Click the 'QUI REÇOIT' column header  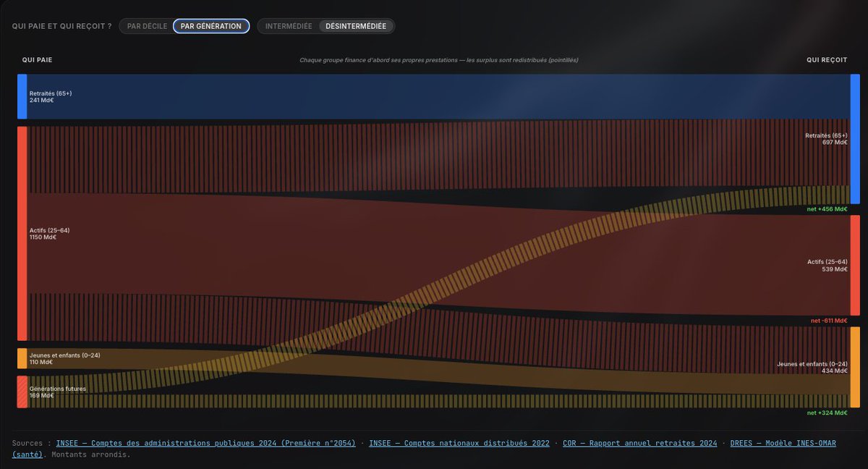(x=827, y=60)
